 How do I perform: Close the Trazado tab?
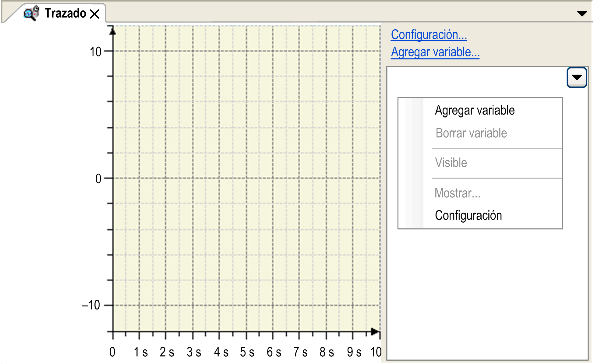[x=95, y=14]
